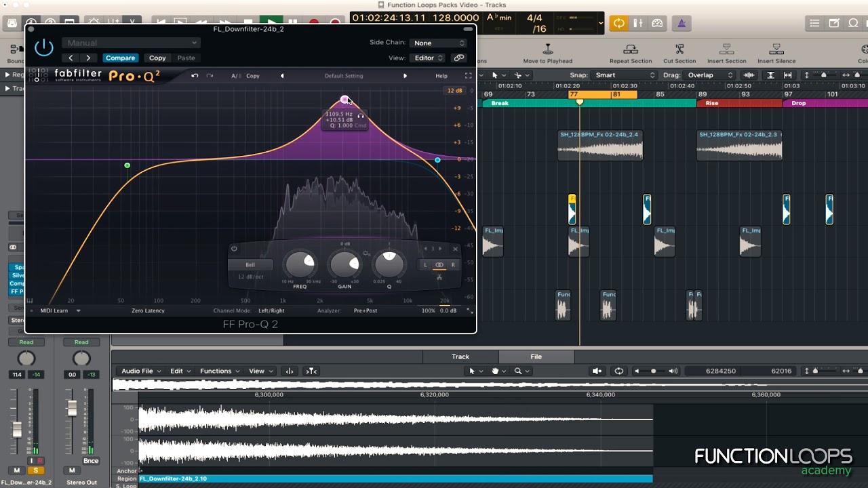Set band to left channel L
This screenshot has height=488, width=868.
coord(425,265)
